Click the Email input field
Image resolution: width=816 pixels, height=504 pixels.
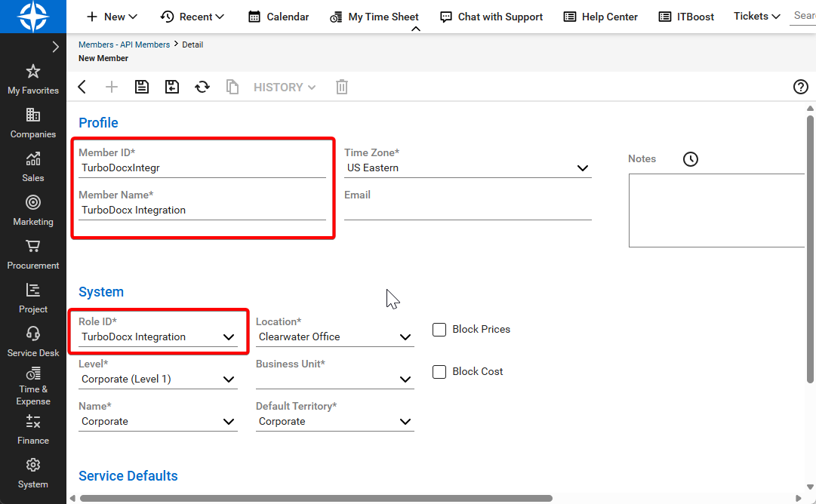pos(468,211)
